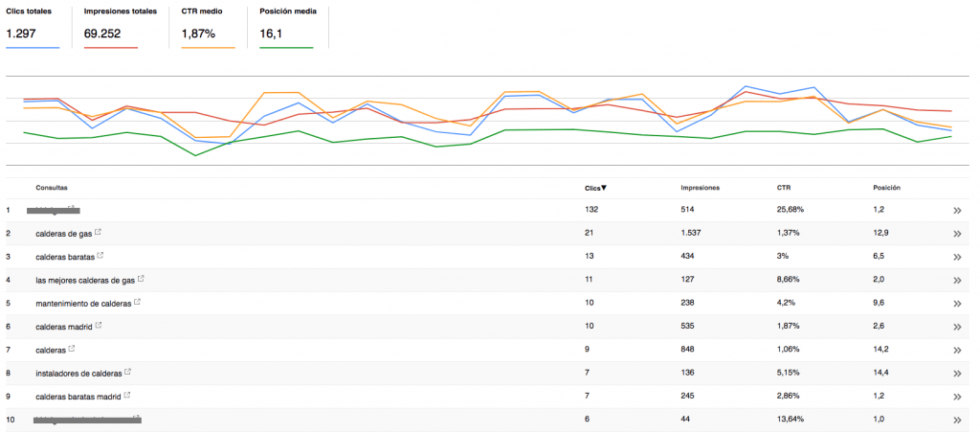Toggle the 'CTR medio' metric card
This screenshot has width=980, height=433.
208,27
